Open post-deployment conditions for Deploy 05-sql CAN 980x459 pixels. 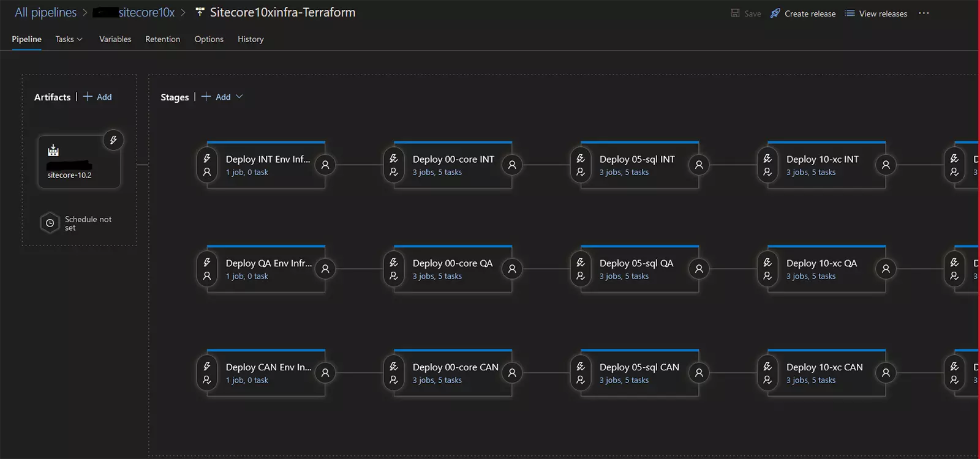[x=699, y=373]
